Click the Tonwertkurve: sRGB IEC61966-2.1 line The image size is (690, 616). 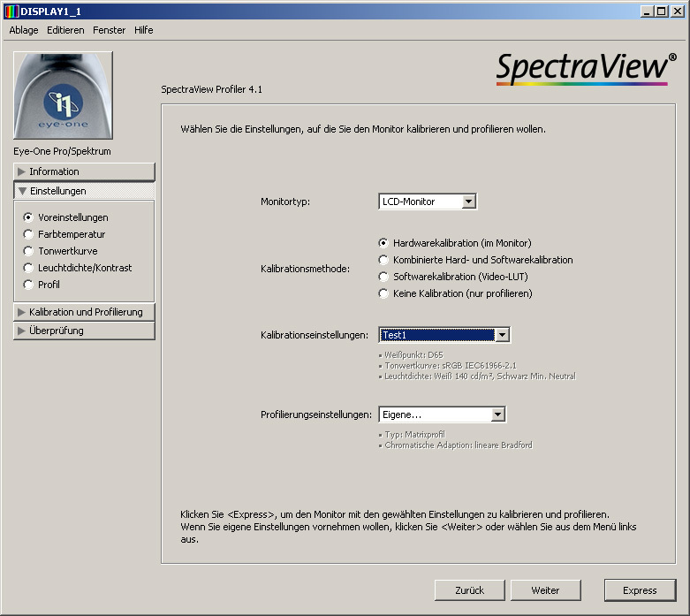pos(448,366)
